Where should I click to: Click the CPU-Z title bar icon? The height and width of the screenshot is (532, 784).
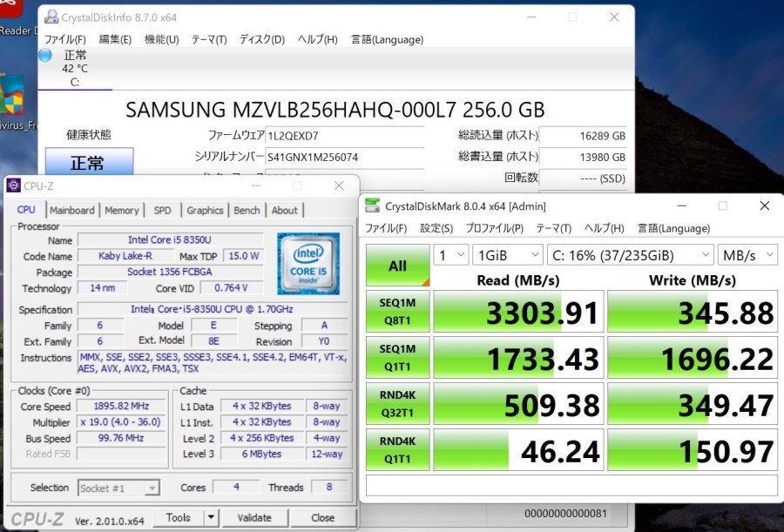13,185
